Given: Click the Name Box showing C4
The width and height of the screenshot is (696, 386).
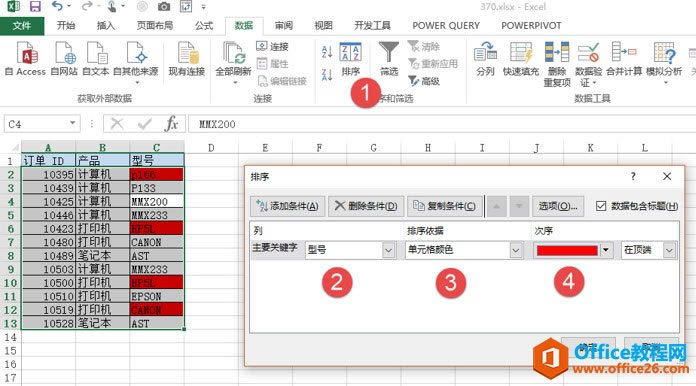Looking at the screenshot, I should [x=36, y=124].
